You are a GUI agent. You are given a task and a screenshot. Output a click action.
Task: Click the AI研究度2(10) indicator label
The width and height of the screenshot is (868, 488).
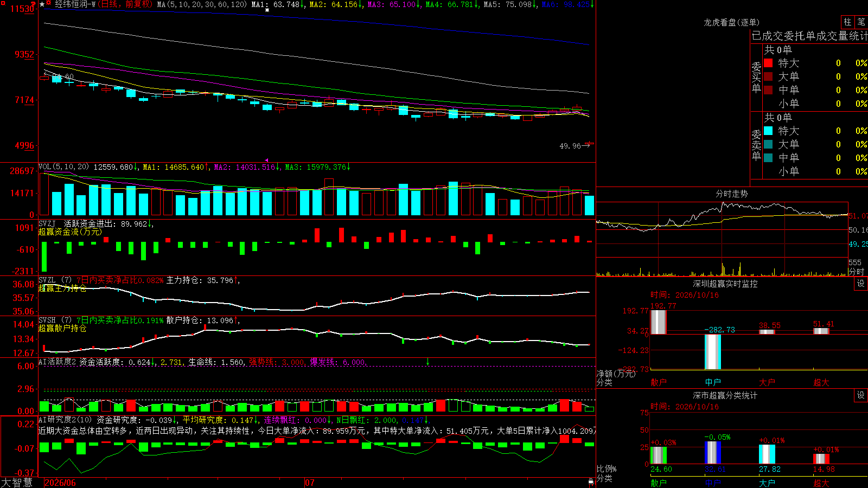tap(65, 420)
